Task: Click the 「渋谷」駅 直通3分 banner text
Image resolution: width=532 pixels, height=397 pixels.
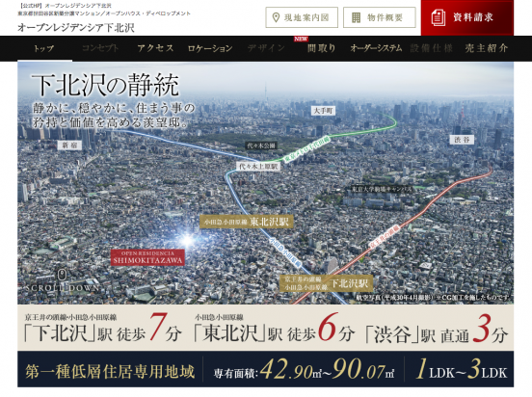Action: [x=437, y=329]
